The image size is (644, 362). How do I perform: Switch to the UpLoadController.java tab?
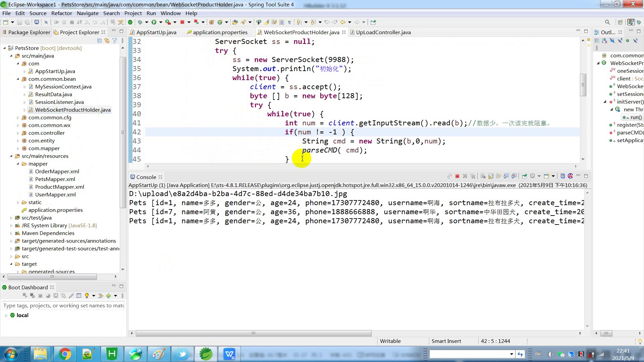[x=383, y=33]
